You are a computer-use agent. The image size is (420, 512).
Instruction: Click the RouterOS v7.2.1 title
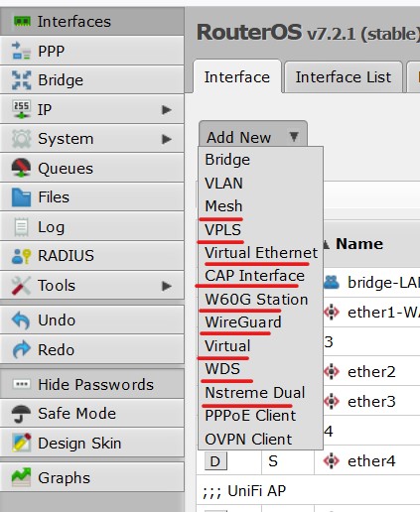[x=308, y=33]
